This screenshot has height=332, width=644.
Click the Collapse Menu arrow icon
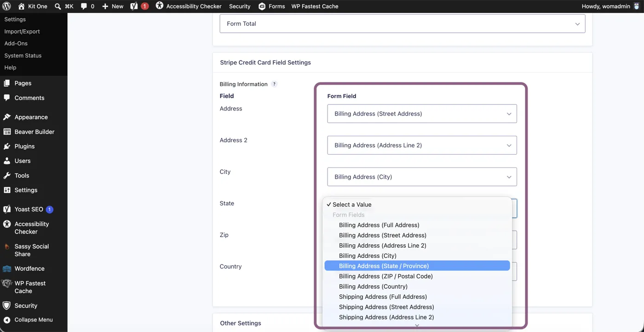(7, 320)
